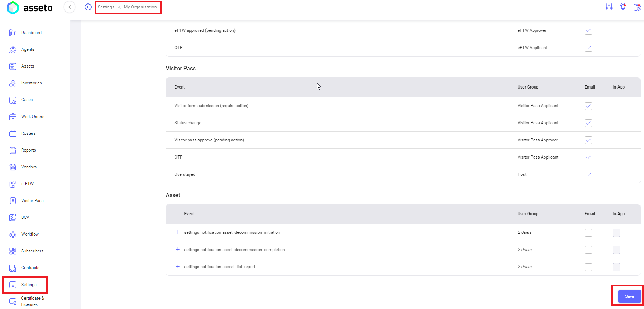Toggle Email for ePTW approved (pending action)
The image size is (644, 309).
click(x=588, y=31)
